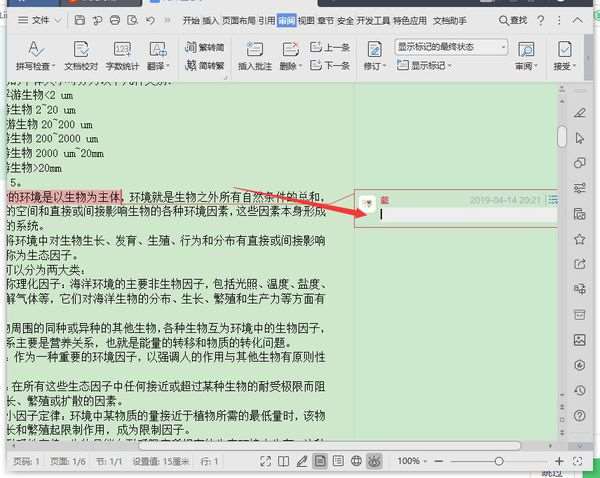Click the 查找 search button

[513, 20]
